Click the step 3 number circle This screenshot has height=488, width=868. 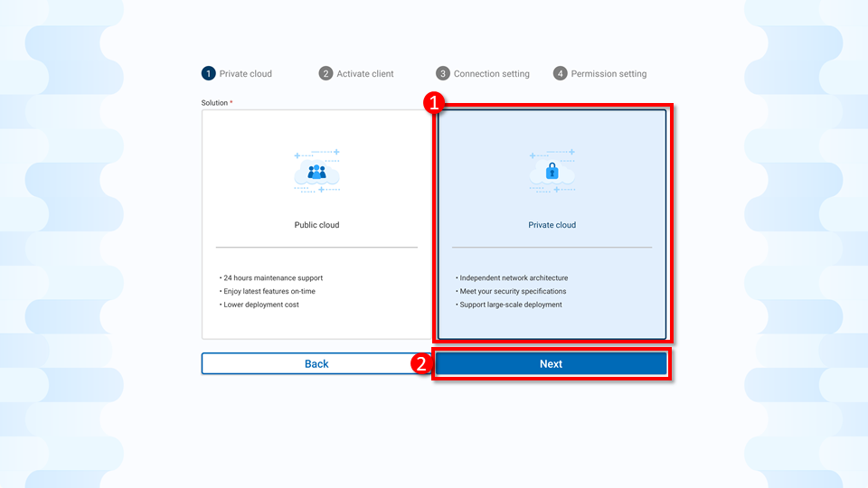443,73
